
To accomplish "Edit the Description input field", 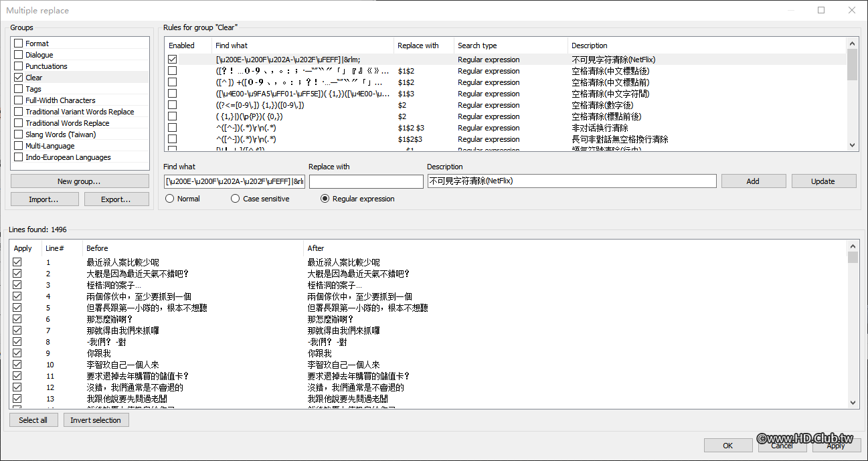I will pyautogui.click(x=572, y=181).
